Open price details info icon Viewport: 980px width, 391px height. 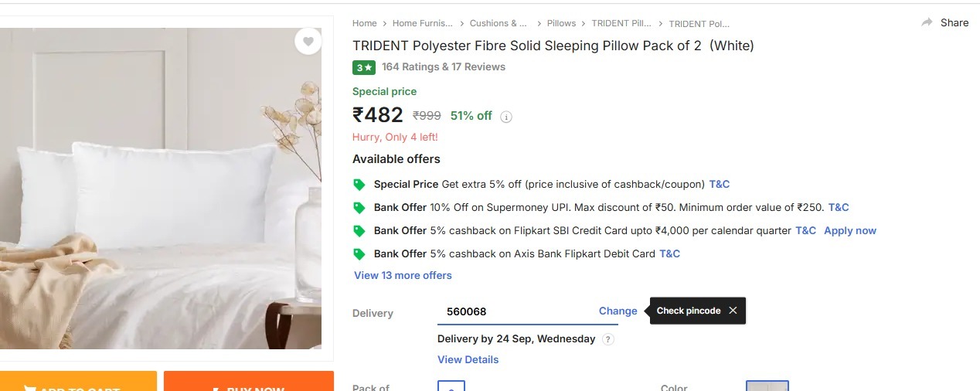pyautogui.click(x=506, y=117)
